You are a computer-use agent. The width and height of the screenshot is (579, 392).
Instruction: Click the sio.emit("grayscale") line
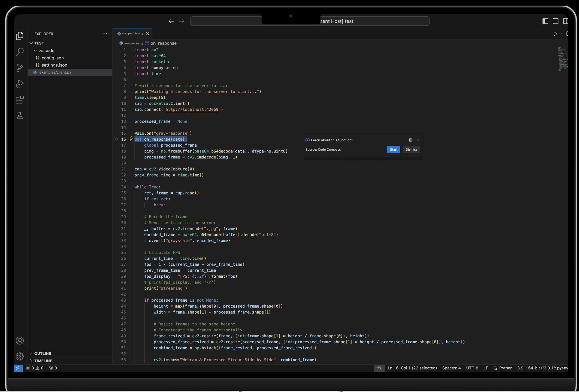coord(187,241)
